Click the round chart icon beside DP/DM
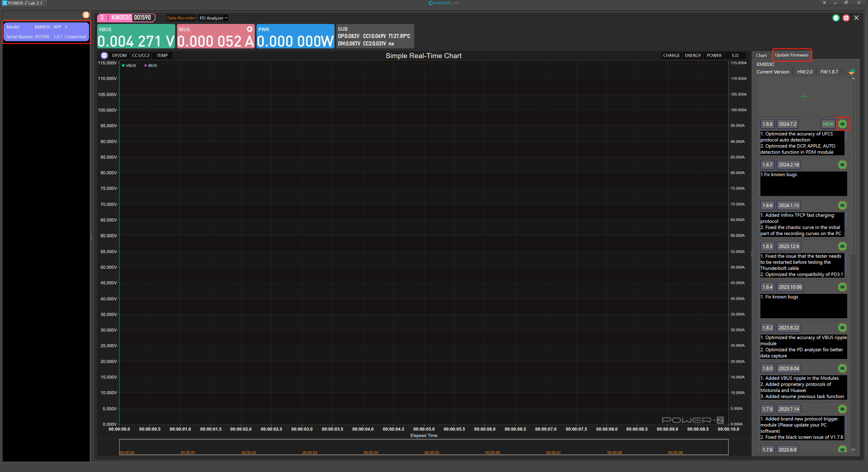 click(x=104, y=56)
